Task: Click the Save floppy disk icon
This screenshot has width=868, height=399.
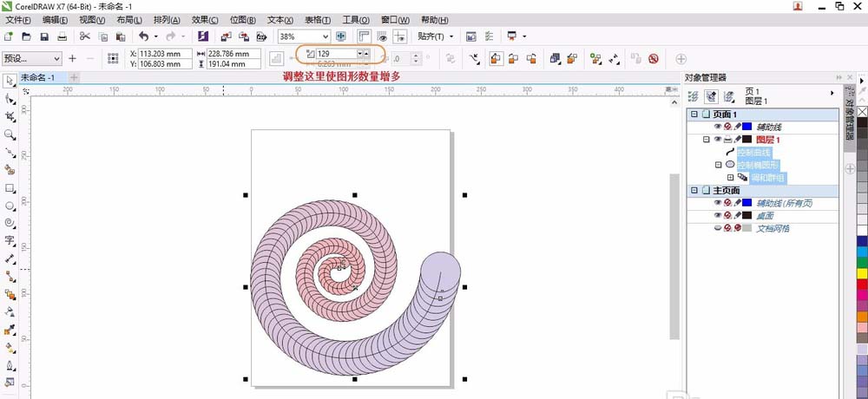Action: [43, 36]
